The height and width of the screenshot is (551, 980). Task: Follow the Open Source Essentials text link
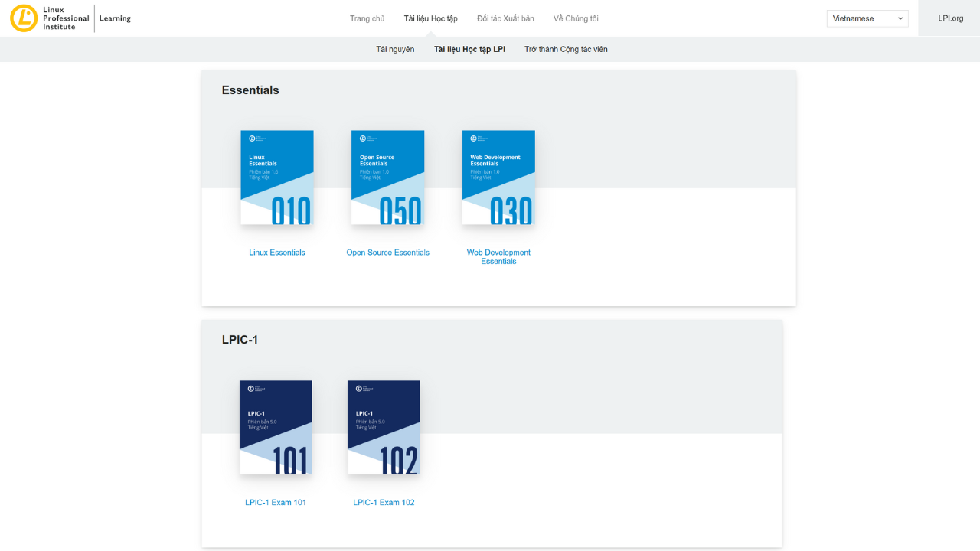click(387, 253)
